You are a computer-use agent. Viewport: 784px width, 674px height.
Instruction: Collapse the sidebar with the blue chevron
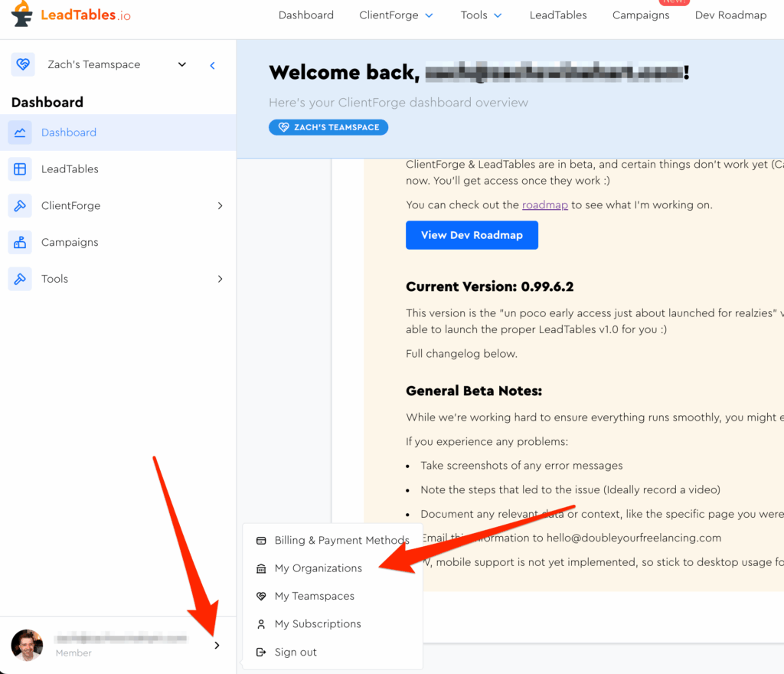tap(213, 65)
